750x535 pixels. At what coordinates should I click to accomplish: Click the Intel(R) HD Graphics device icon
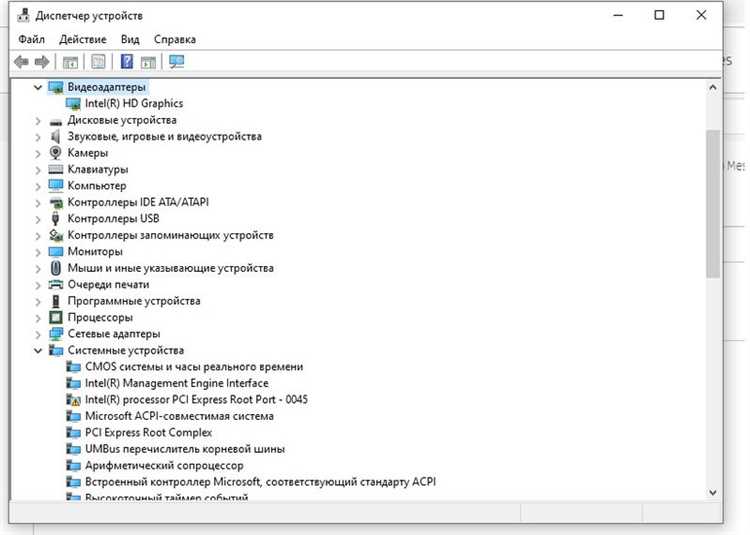(73, 103)
